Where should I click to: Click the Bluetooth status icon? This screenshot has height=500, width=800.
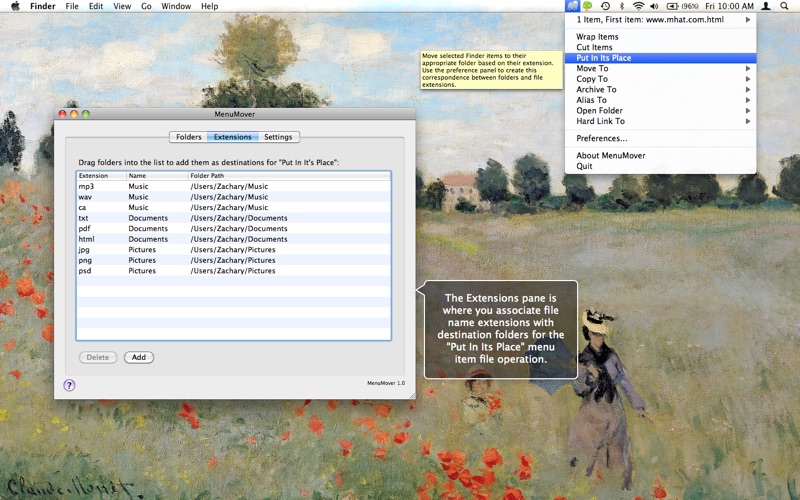pos(621,6)
